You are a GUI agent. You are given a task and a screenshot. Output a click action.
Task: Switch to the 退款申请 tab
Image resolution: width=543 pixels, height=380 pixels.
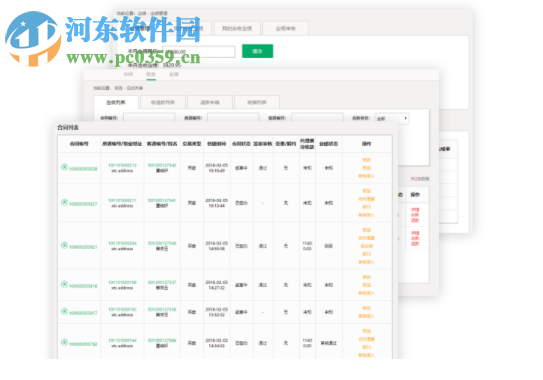(210, 103)
